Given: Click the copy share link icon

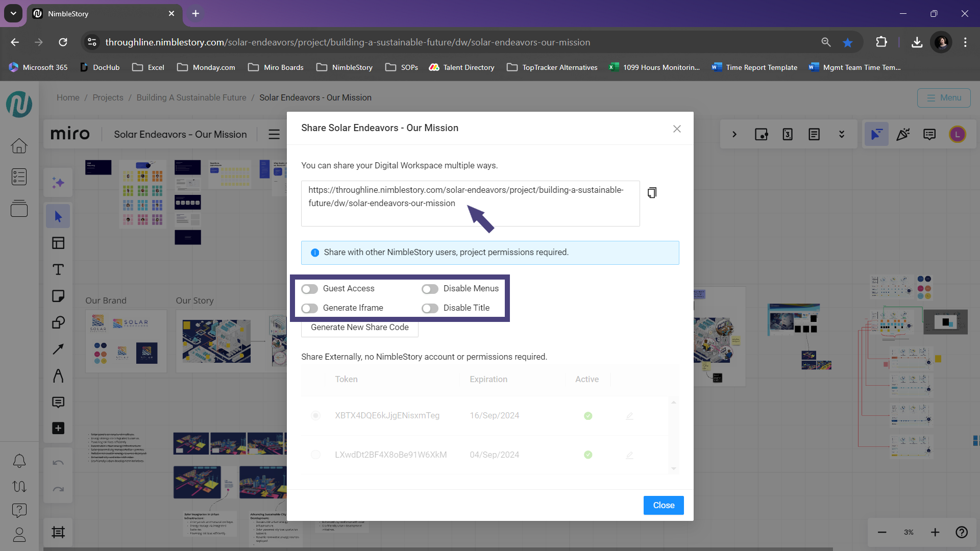Looking at the screenshot, I should click(652, 193).
